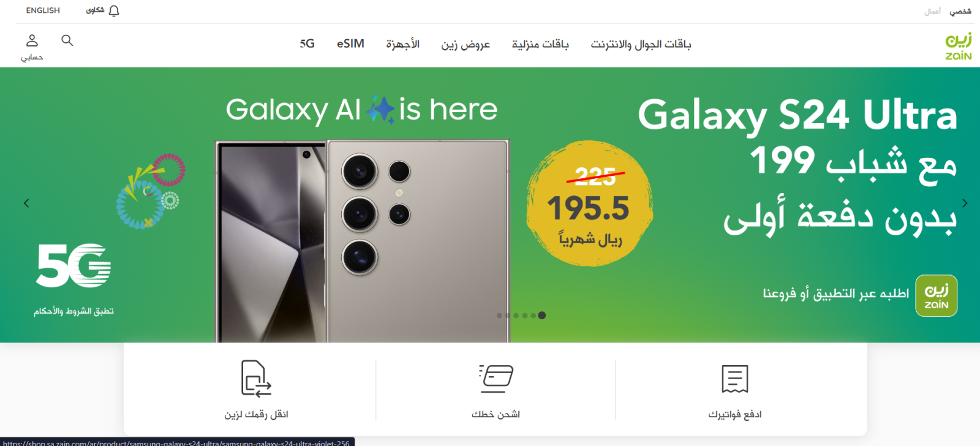Switch language to ENGLISH

click(43, 10)
